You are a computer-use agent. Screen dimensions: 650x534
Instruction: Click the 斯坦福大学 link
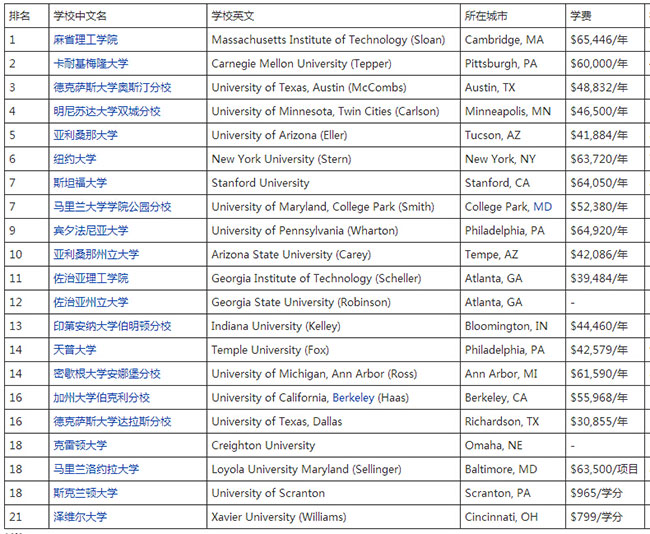point(80,183)
